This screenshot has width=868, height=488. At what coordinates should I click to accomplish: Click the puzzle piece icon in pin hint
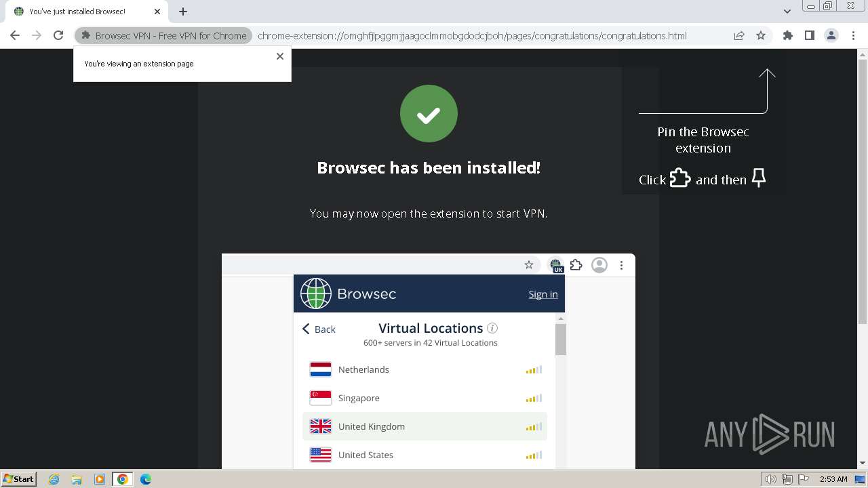680,178
